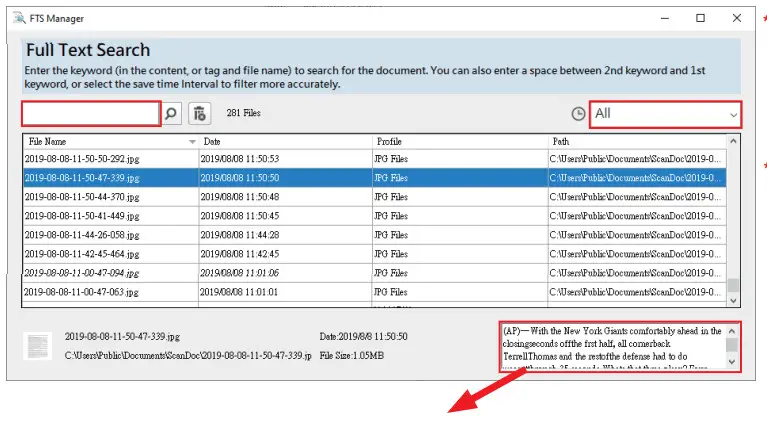The width and height of the screenshot is (767, 422).
Task: Click the FTS Manager title bar icon
Action: coord(20,18)
